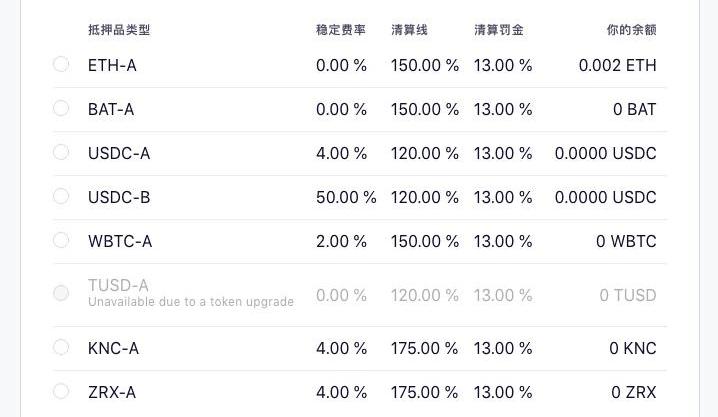
Task: Click the BAT-A row name
Action: point(111,109)
